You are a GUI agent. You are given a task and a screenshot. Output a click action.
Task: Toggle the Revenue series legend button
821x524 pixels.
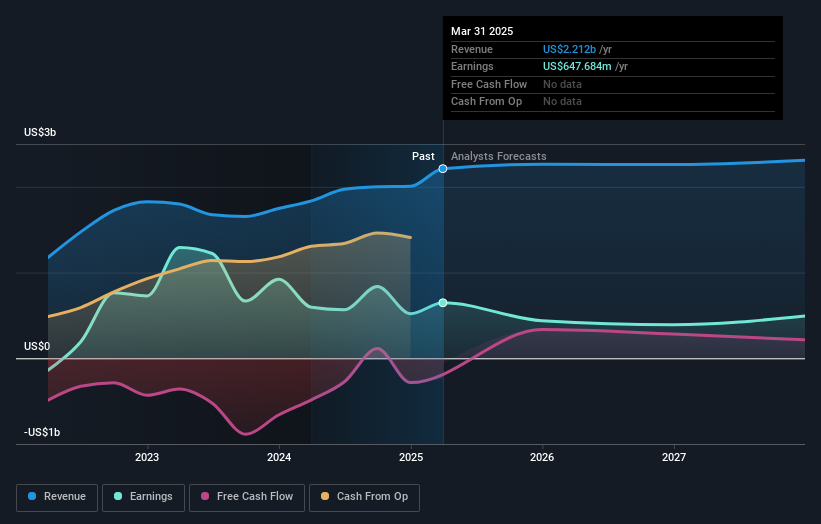point(57,497)
